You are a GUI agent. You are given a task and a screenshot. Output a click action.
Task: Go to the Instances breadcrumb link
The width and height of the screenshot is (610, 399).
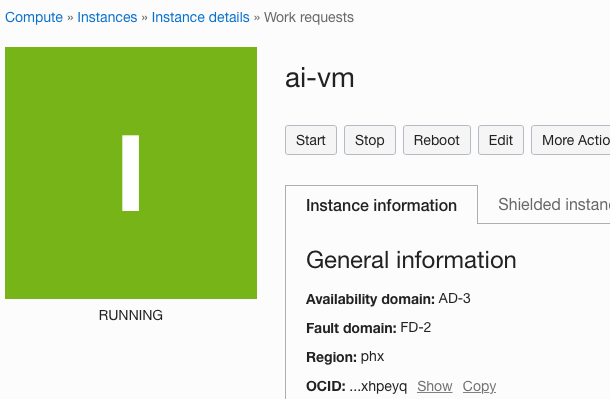pos(107,18)
